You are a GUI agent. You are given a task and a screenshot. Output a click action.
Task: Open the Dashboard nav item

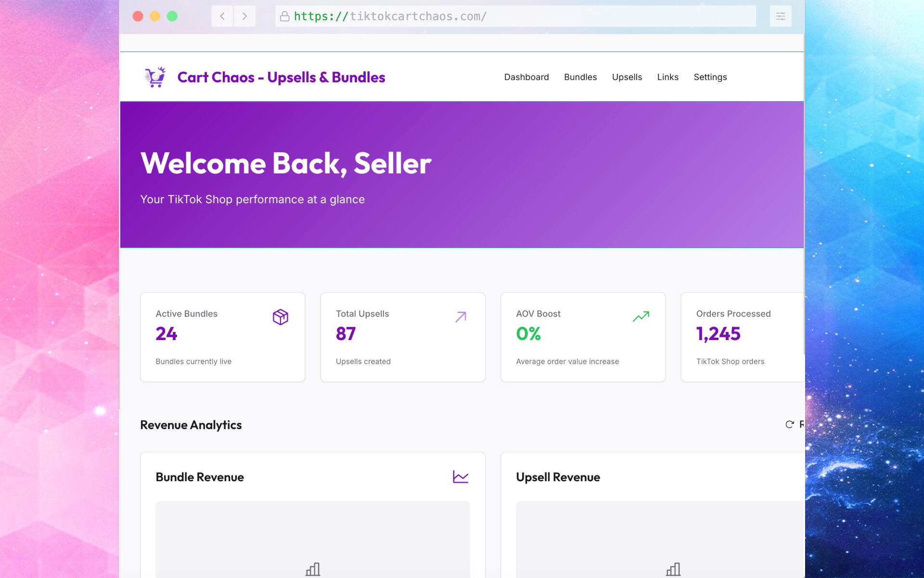pos(526,77)
